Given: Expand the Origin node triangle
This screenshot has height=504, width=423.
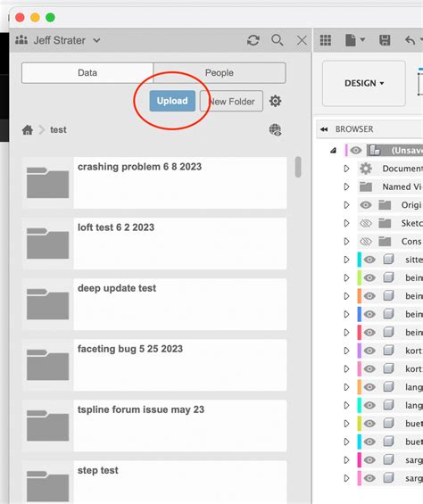Looking at the screenshot, I should tap(346, 205).
